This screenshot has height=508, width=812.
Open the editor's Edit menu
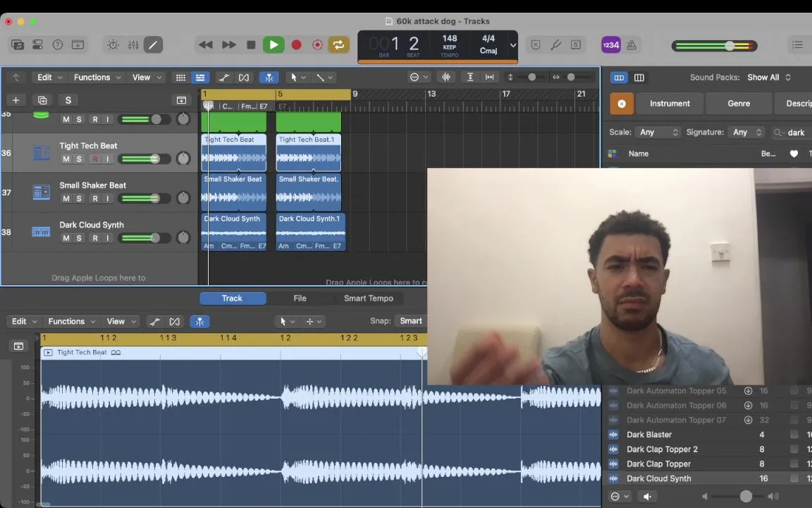[x=24, y=322]
